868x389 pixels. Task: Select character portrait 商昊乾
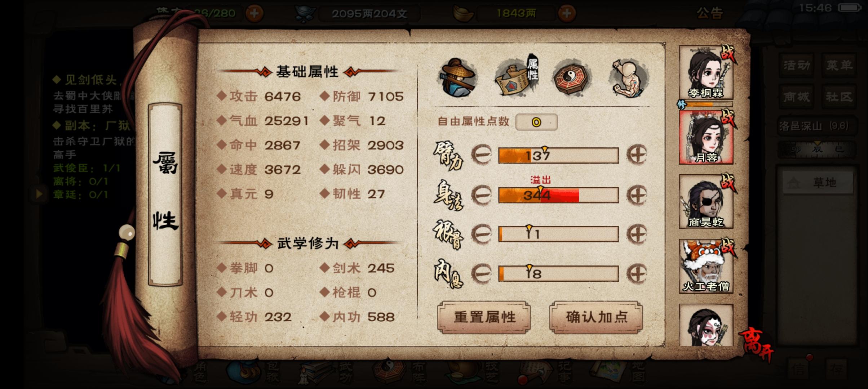(x=706, y=202)
